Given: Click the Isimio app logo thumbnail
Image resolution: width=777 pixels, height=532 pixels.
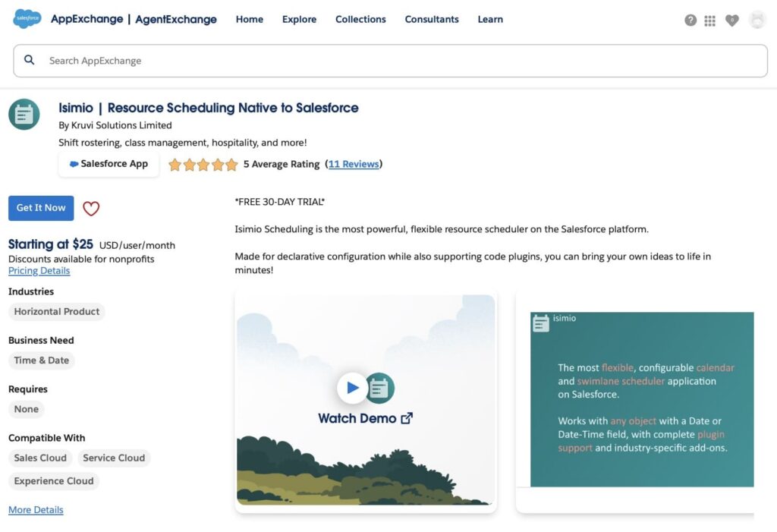Looking at the screenshot, I should pyautogui.click(x=24, y=114).
